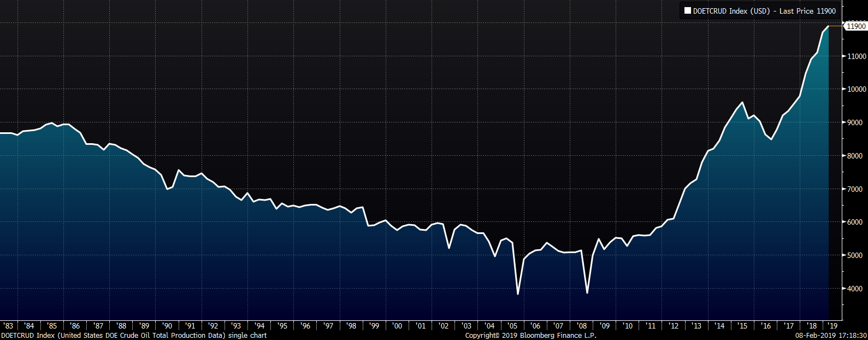Image resolution: width=868 pixels, height=340 pixels.
Task: Select the 08-Feb-2019 timestamp in footer
Action: coord(831,335)
